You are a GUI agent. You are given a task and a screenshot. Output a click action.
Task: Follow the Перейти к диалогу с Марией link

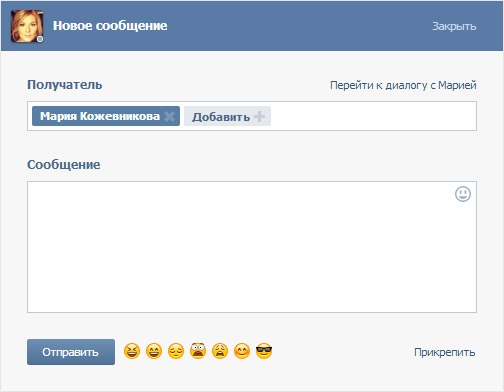(x=403, y=85)
